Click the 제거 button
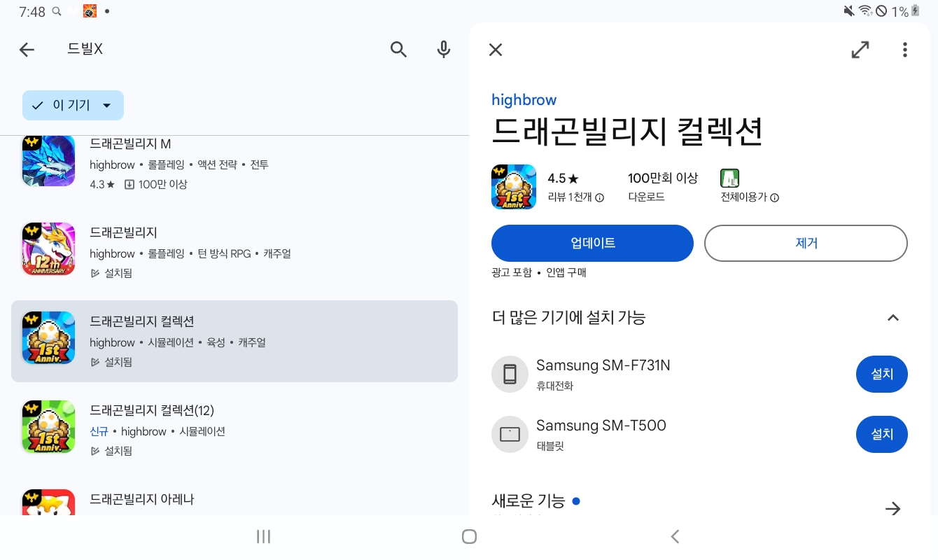This screenshot has height=560, width=938. pos(806,243)
